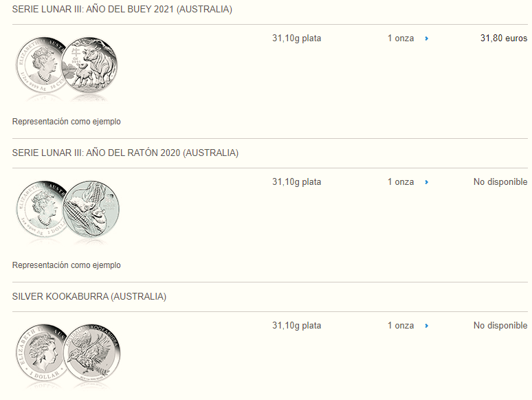Click the arrow in the Año del Ratón 2020 row
Viewport: 532px width, 400px height.
coord(427,182)
